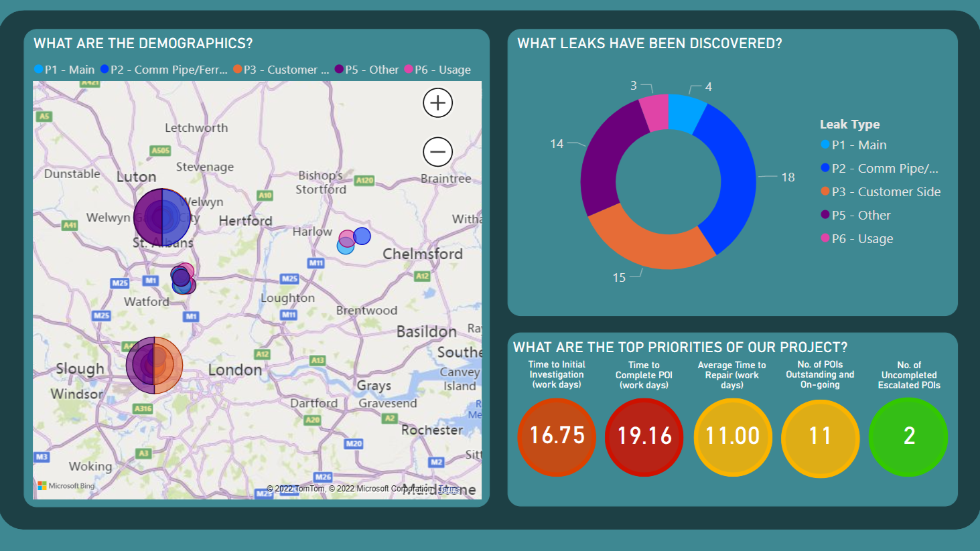Screen dimensions: 980x551
Task: Click the 'TOP PRIORITIES OF OUR PROJECT' heading
Action: [x=681, y=347]
